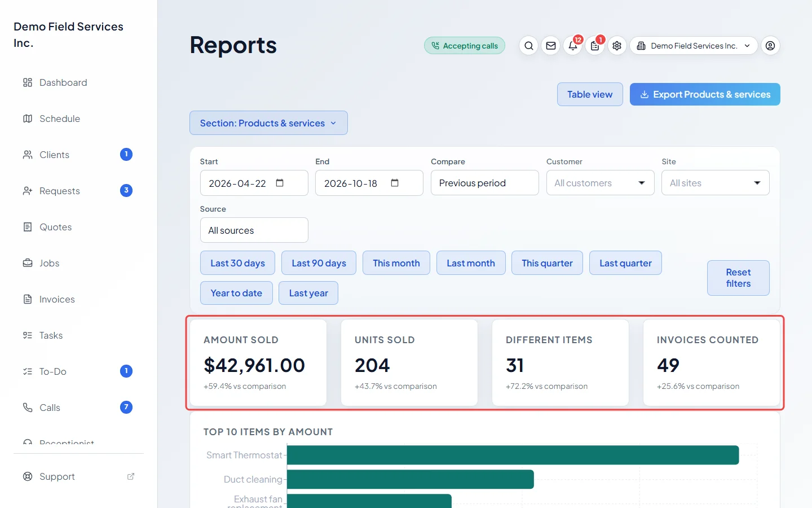Apply the Last quarter preset
Viewport: 812px width, 508px height.
(625, 263)
